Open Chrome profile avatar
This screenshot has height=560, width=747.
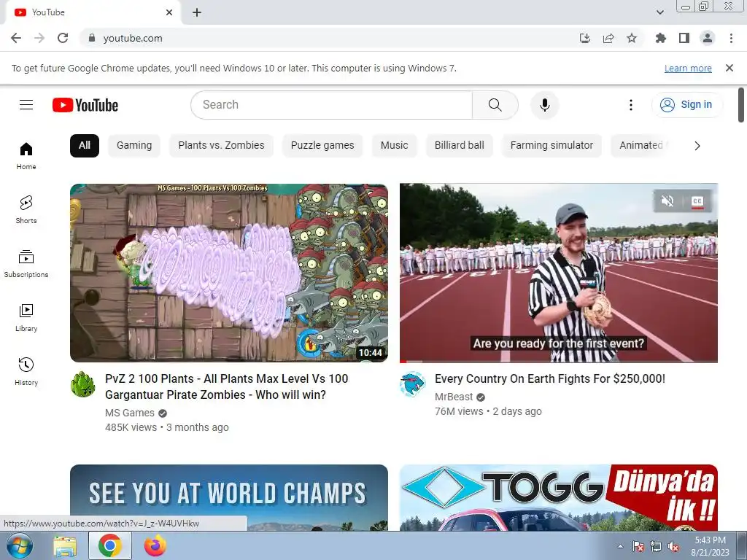(x=708, y=38)
